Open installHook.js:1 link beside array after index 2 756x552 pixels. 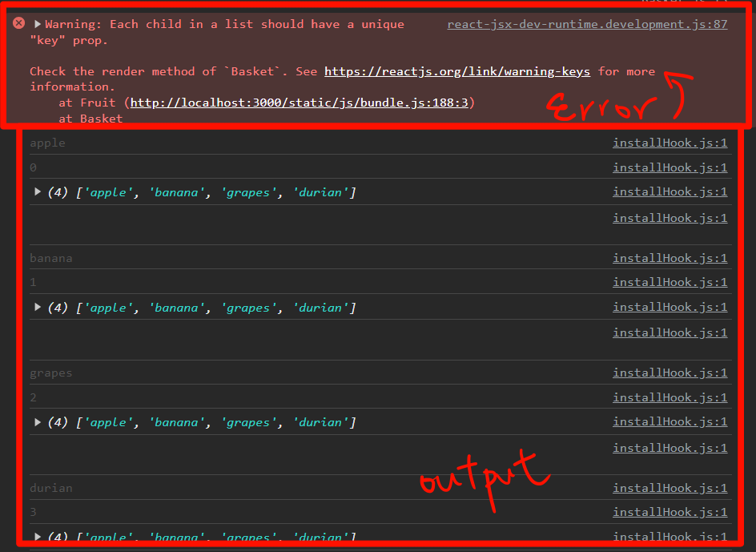pyautogui.click(x=670, y=421)
